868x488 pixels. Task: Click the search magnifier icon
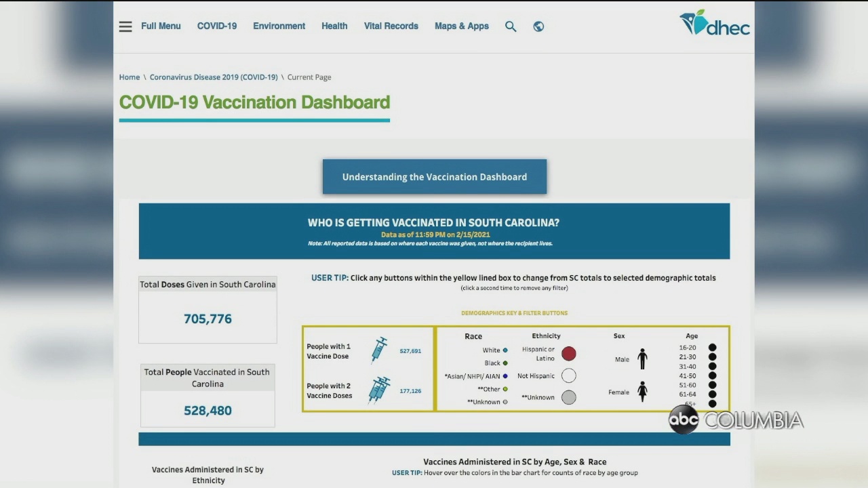[x=511, y=26]
